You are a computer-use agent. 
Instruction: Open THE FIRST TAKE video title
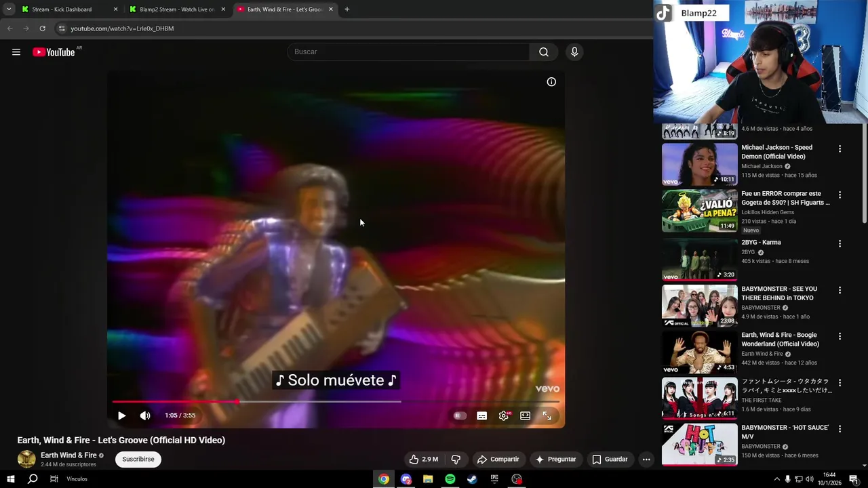pyautogui.click(x=787, y=386)
